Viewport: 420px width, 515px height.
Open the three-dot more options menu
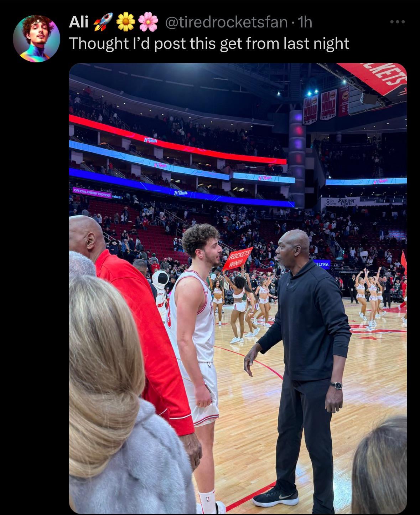(398, 22)
